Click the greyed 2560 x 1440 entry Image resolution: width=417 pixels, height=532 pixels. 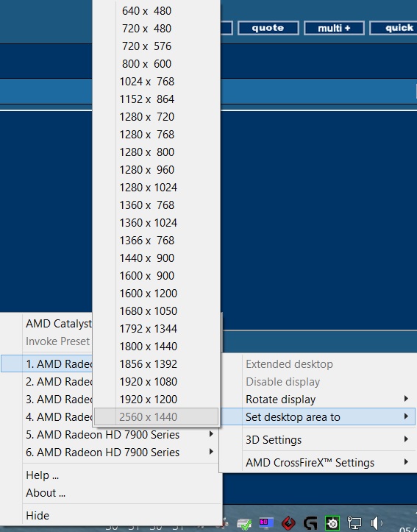coord(157,416)
